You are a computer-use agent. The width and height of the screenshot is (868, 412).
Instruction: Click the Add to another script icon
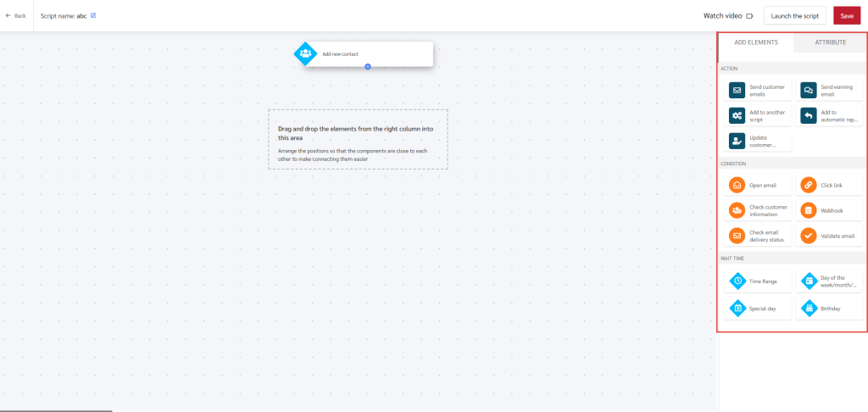coord(737,115)
